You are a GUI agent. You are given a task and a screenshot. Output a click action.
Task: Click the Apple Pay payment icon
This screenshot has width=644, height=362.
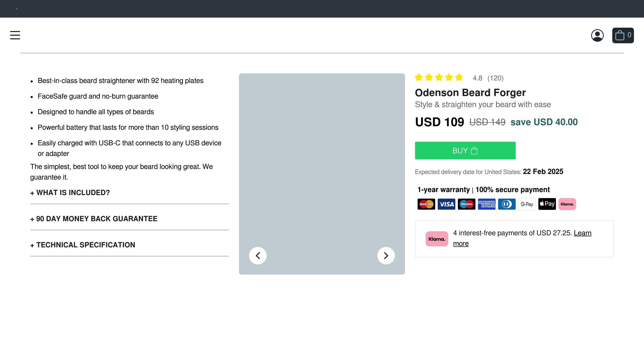[547, 204]
